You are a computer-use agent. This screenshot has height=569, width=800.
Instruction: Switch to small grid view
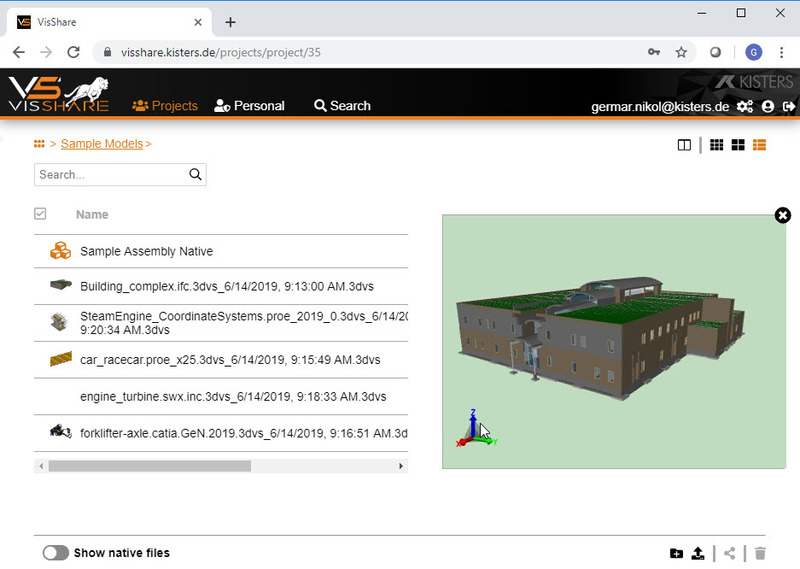point(717,145)
